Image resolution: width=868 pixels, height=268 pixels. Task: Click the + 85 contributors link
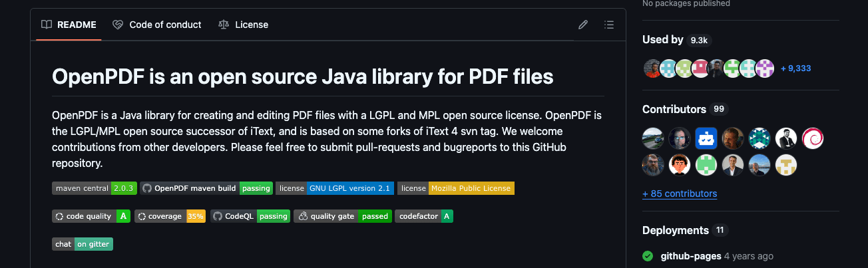[x=680, y=194]
